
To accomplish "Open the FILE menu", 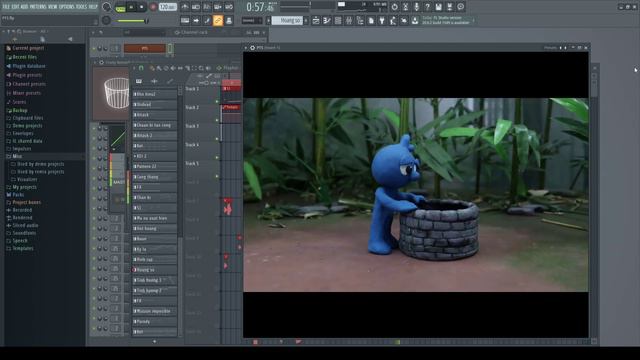I will (x=6, y=7).
